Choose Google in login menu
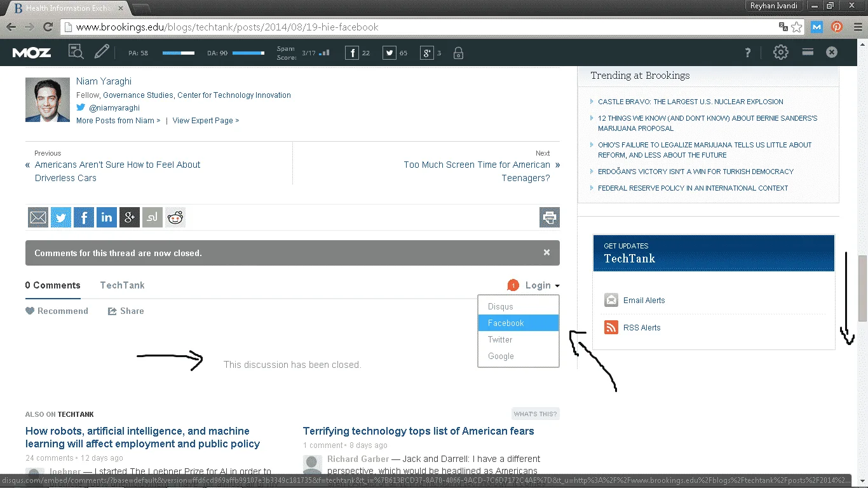Image resolution: width=868 pixels, height=488 pixels. point(519,356)
